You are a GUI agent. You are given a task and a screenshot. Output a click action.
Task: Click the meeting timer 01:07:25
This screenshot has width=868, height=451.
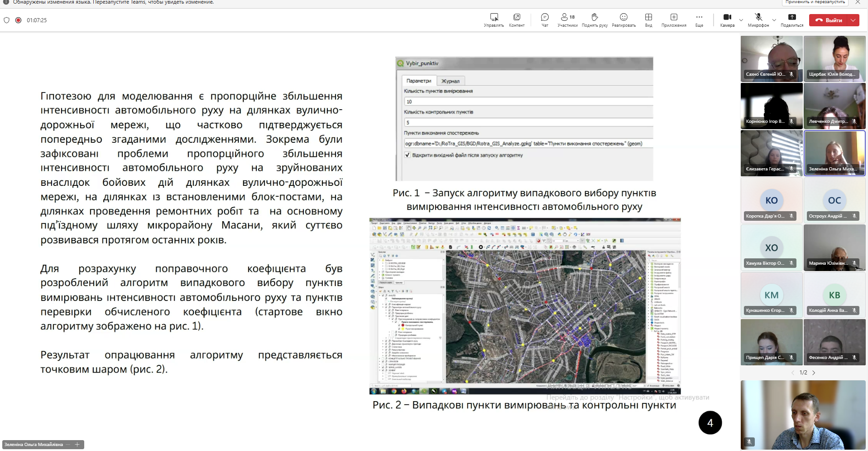37,20
